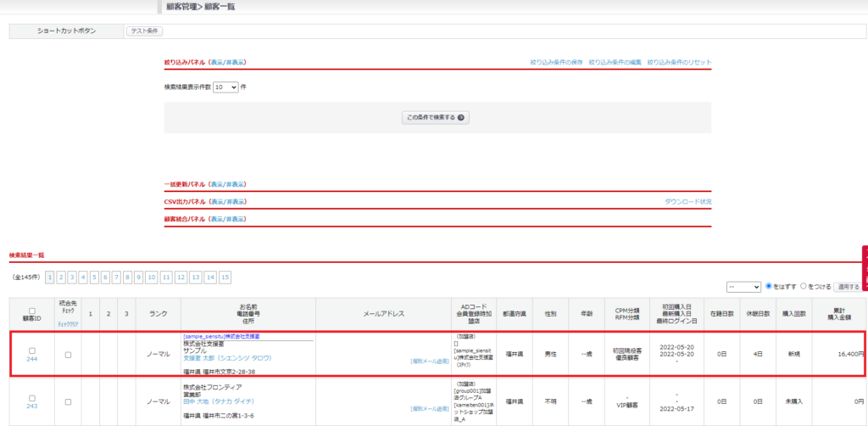
Task: Open the 検索結果表示件数 dropdown showing 10
Action: click(225, 87)
